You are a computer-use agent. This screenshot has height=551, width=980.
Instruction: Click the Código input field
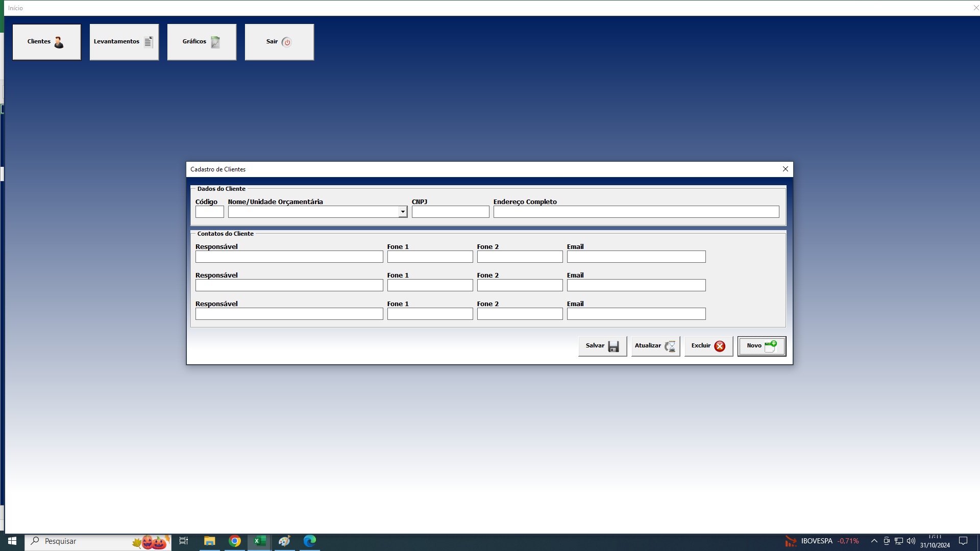tap(209, 212)
